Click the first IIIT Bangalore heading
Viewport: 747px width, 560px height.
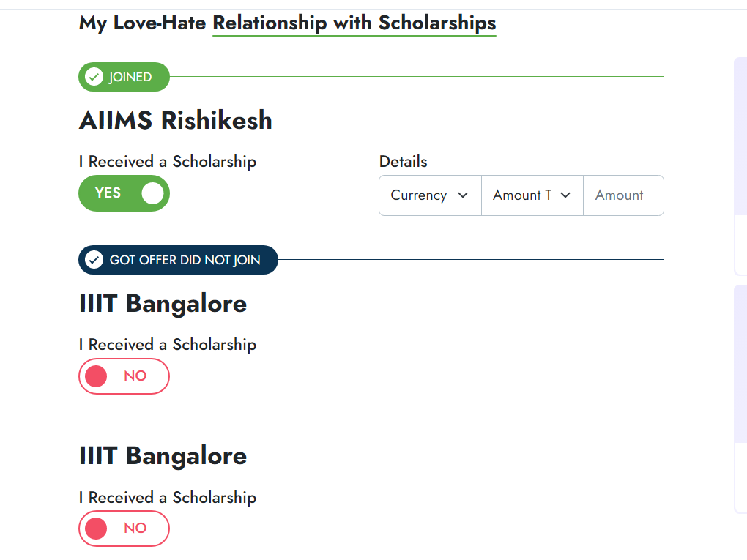(163, 304)
